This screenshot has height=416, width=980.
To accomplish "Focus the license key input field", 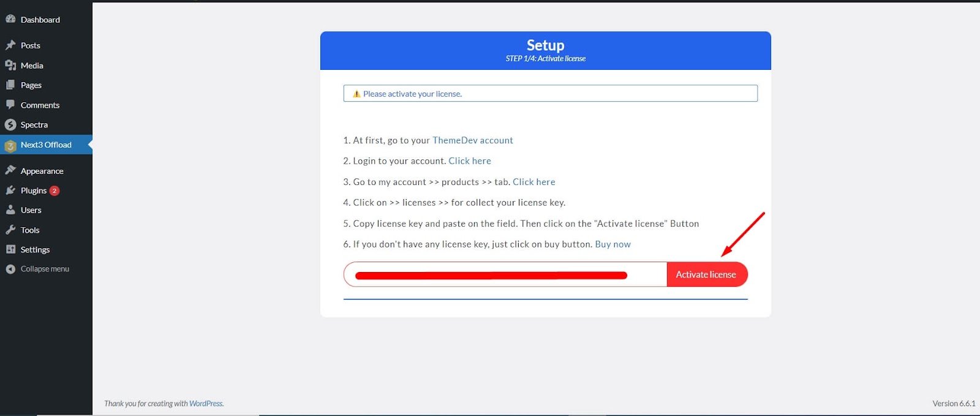I will 505,274.
